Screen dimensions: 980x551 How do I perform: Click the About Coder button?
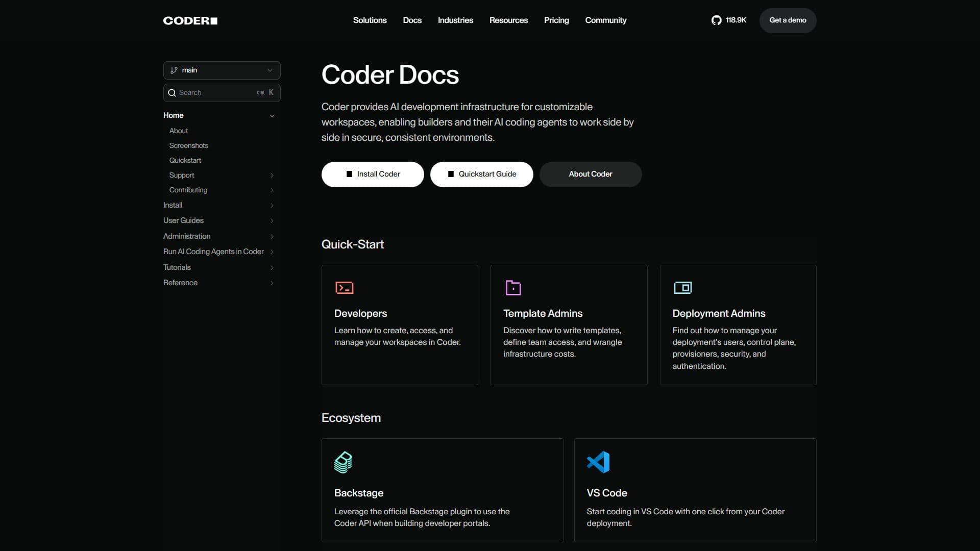pyautogui.click(x=591, y=174)
